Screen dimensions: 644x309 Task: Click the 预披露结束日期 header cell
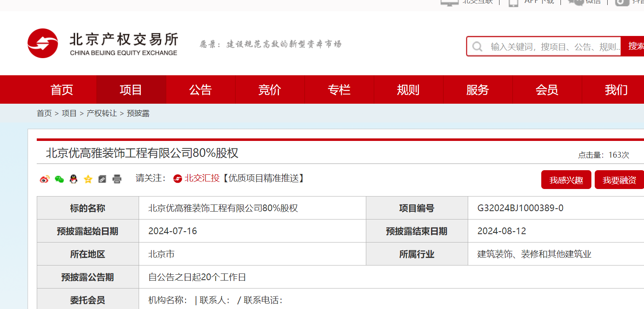pyautogui.click(x=417, y=231)
